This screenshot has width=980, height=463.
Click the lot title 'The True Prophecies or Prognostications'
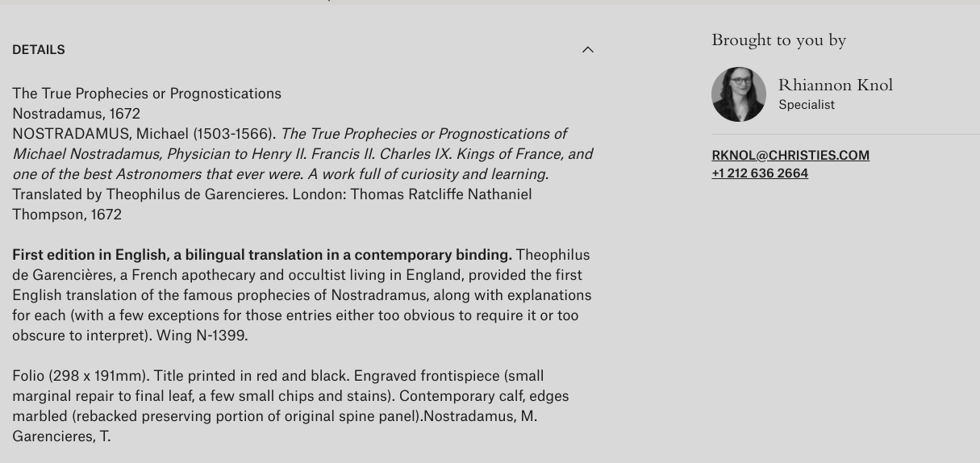click(x=147, y=94)
